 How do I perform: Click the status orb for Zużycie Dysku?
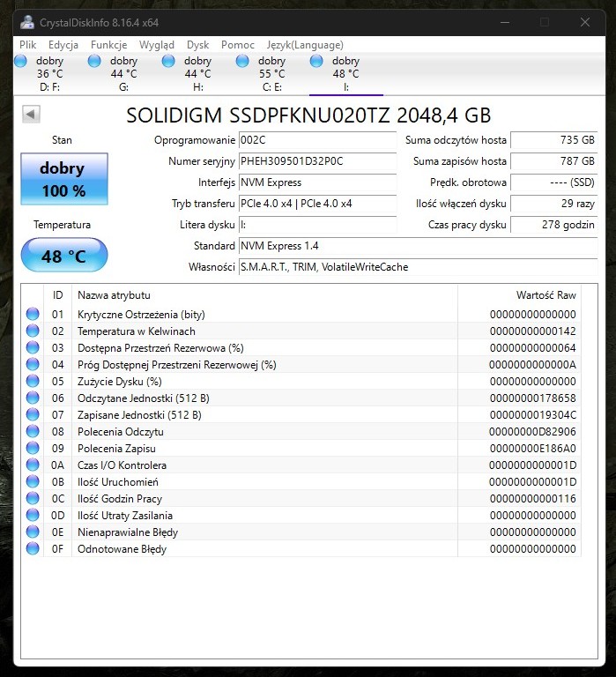33,382
